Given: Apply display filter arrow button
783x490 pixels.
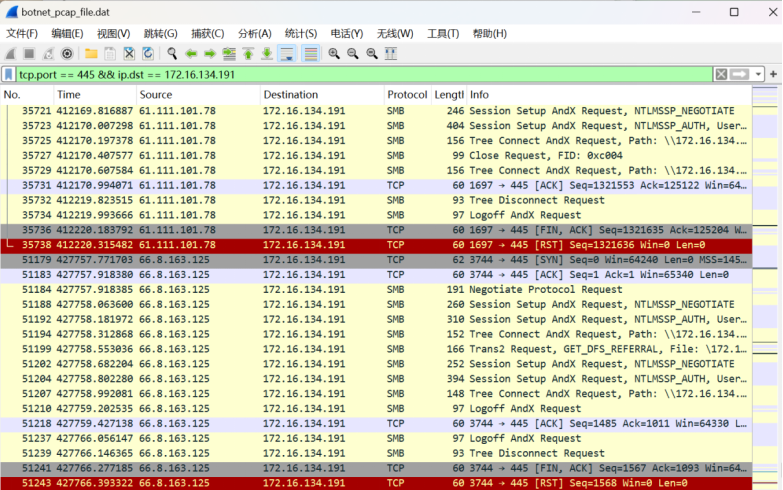Looking at the screenshot, I should (x=740, y=74).
